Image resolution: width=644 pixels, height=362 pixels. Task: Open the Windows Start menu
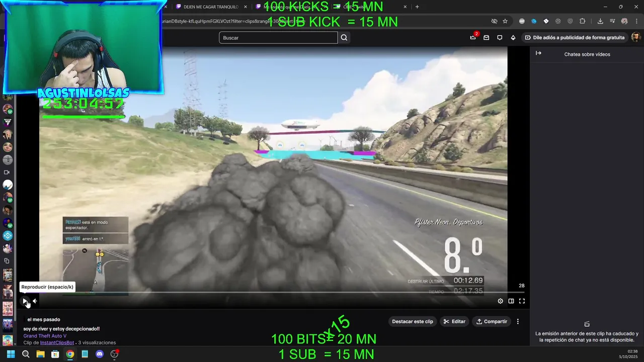pos(11,354)
